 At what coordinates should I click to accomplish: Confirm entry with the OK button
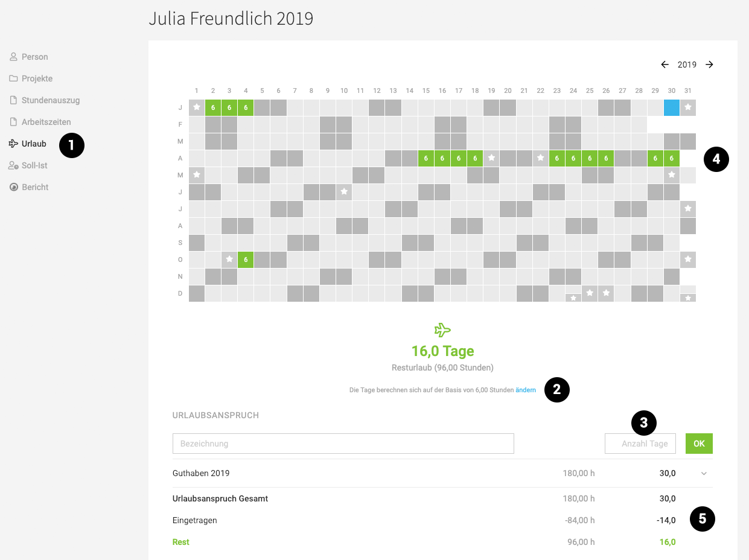point(699,444)
